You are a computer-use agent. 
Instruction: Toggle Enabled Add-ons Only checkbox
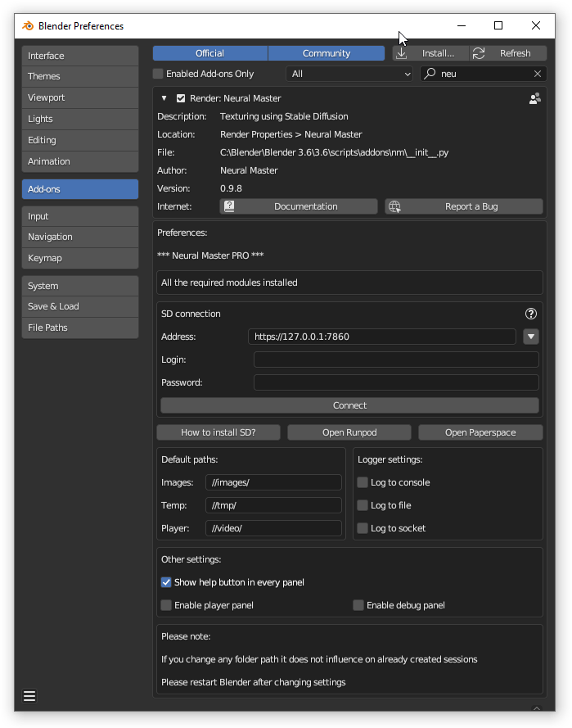click(158, 74)
